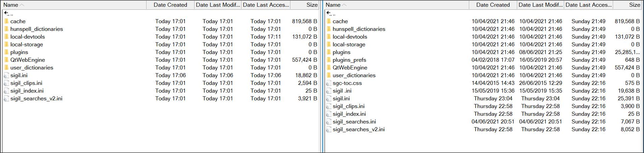The image size is (644, 153).
Task: Go up via parent arrow in right pane
Action: (329, 13)
